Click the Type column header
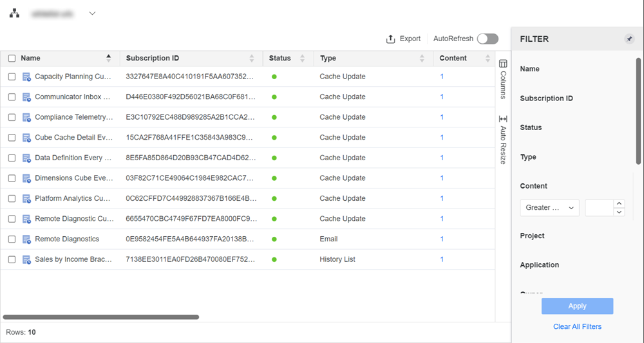 tap(328, 59)
